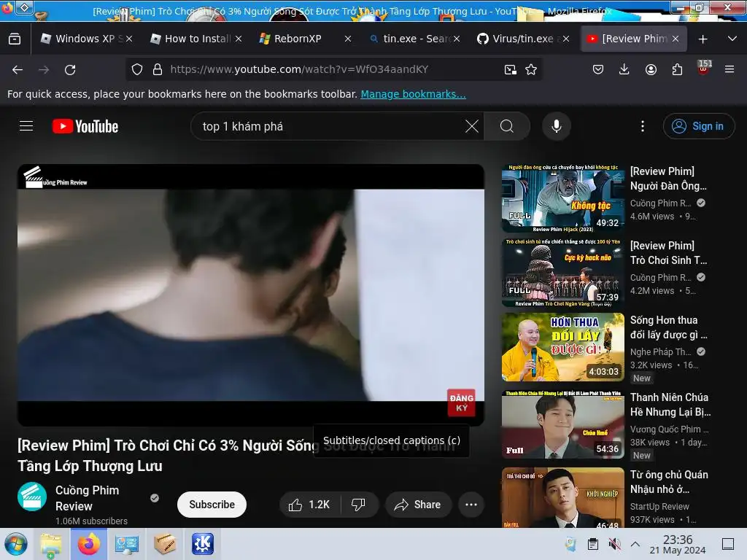Open Sống Hơn thua video title
This screenshot has width=747, height=560.
click(668, 327)
